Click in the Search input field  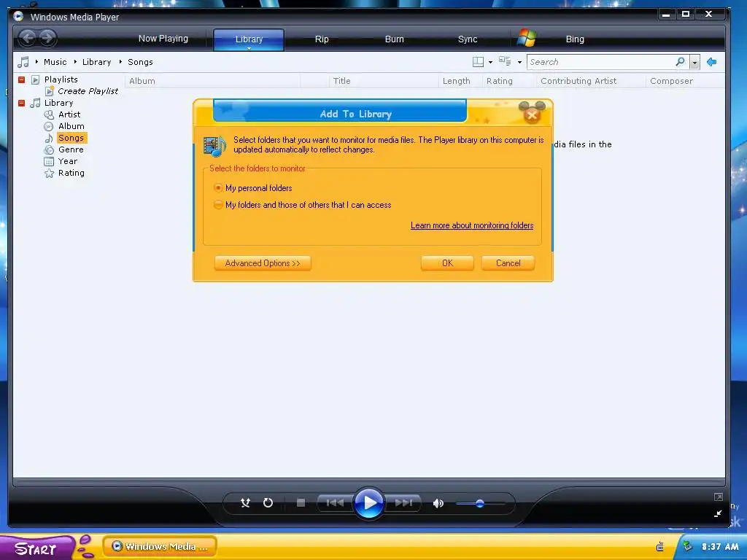point(601,62)
